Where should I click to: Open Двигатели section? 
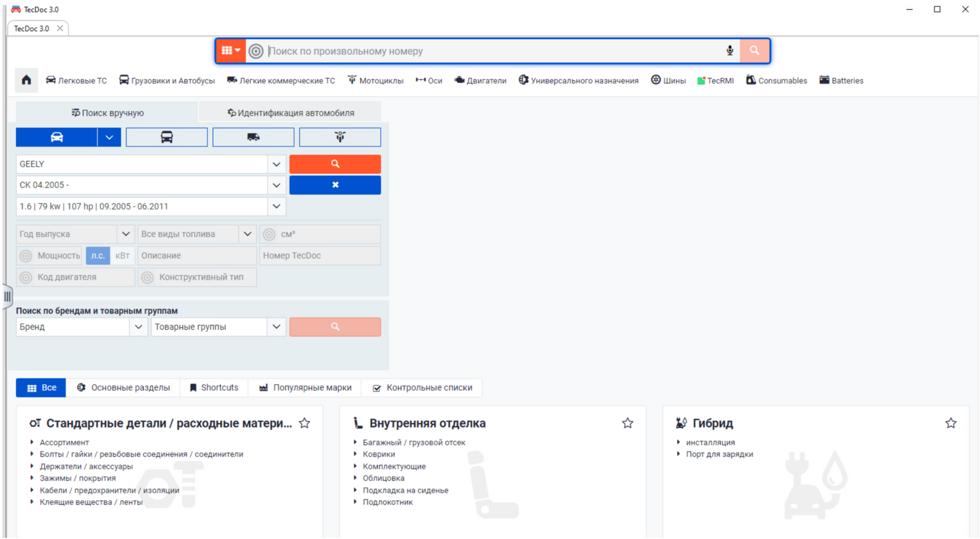(481, 80)
